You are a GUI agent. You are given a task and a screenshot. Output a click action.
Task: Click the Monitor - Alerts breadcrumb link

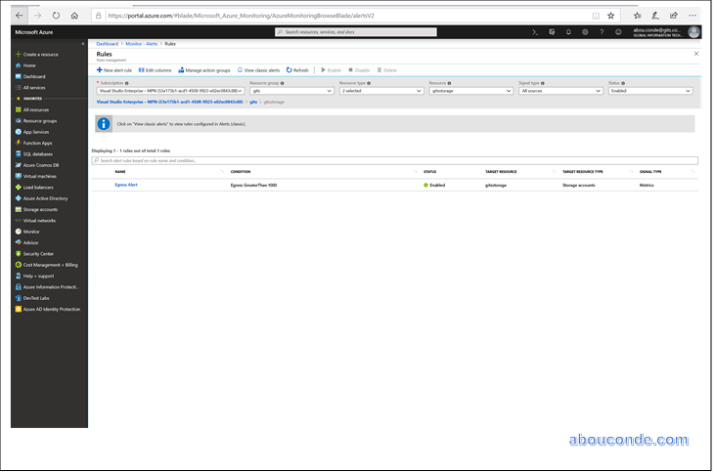[x=139, y=44]
